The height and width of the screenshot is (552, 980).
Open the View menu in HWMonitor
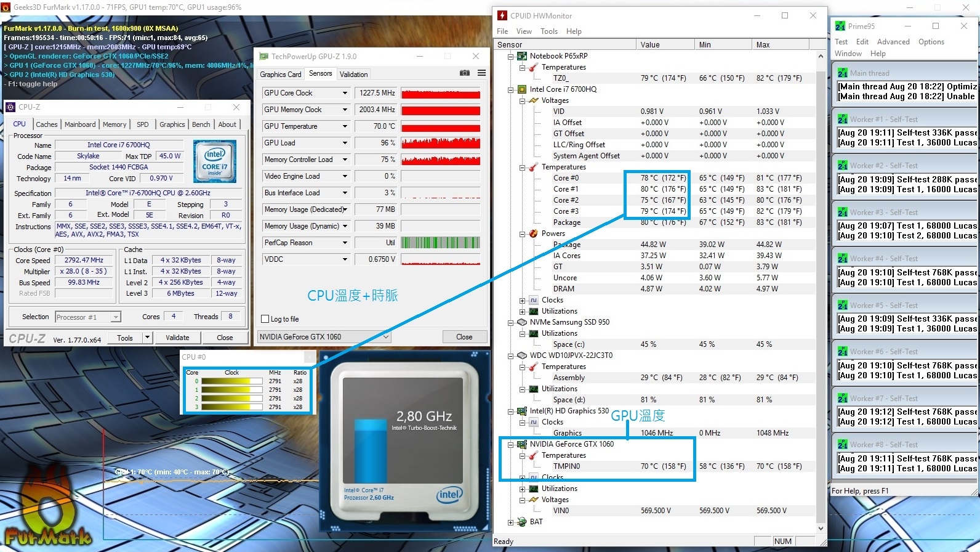tap(524, 31)
